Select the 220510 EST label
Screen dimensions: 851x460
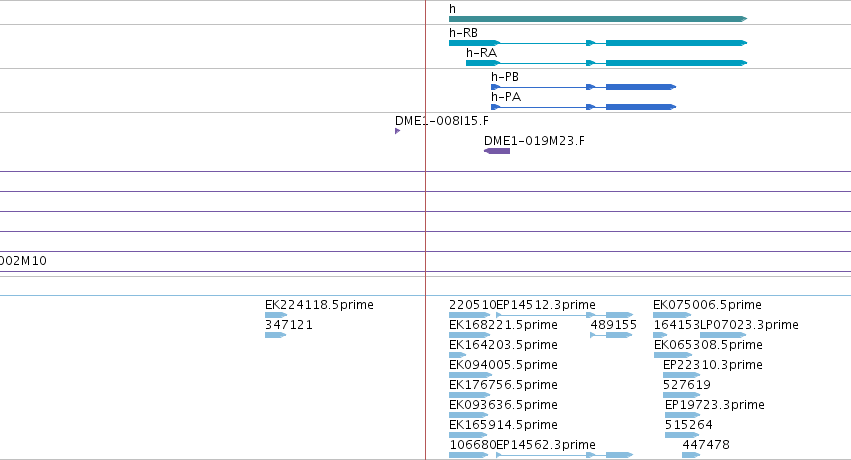coord(472,305)
